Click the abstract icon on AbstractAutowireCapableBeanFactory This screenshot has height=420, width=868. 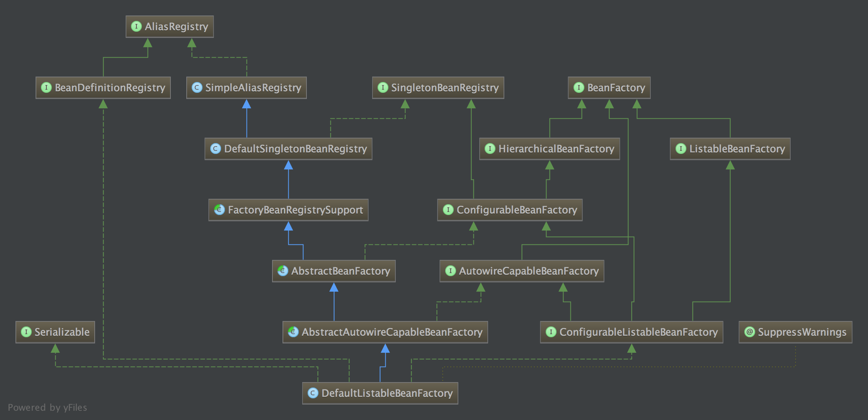293,332
